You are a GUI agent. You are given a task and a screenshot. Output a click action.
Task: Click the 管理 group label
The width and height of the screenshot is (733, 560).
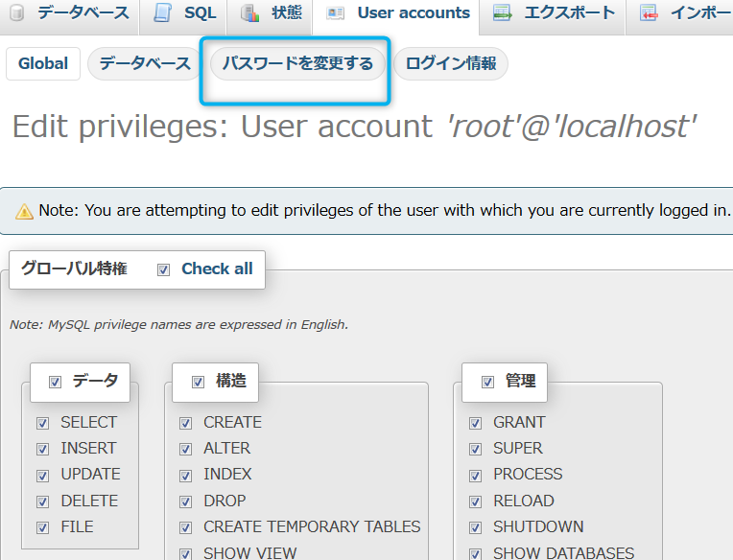point(520,381)
